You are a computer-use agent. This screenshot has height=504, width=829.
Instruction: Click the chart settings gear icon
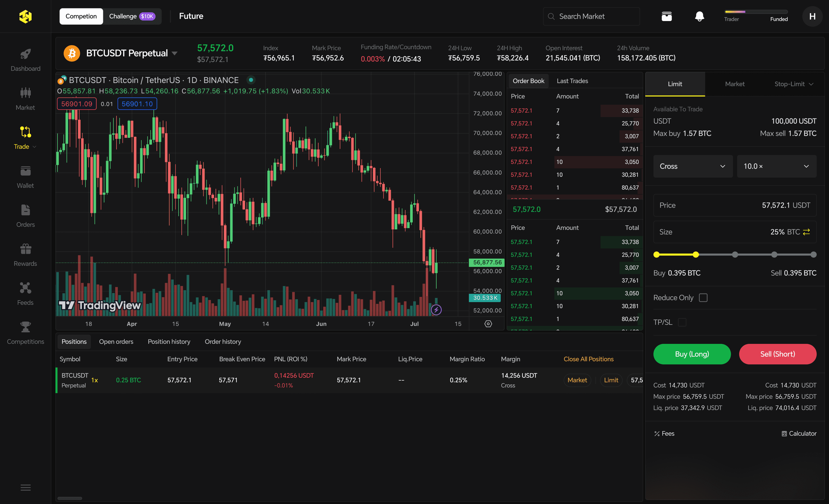coord(488,324)
